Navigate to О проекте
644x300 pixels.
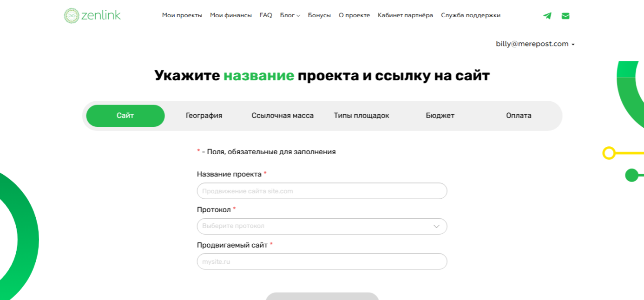coord(354,15)
